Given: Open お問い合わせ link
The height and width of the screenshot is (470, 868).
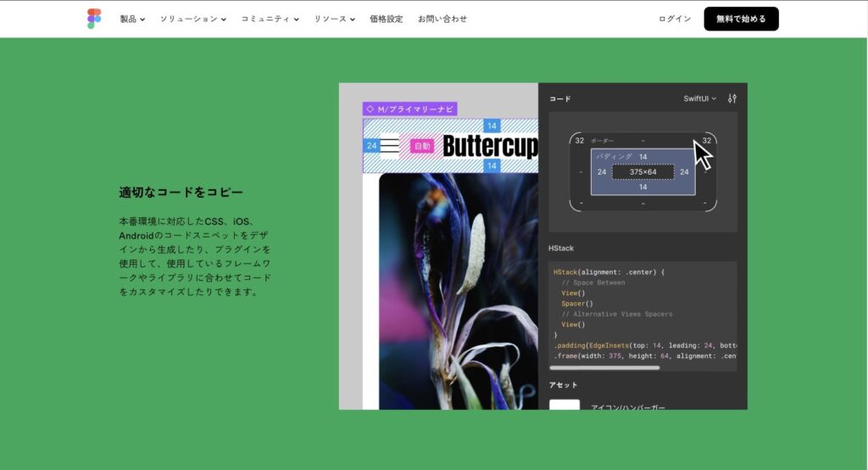Looking at the screenshot, I should [x=442, y=19].
